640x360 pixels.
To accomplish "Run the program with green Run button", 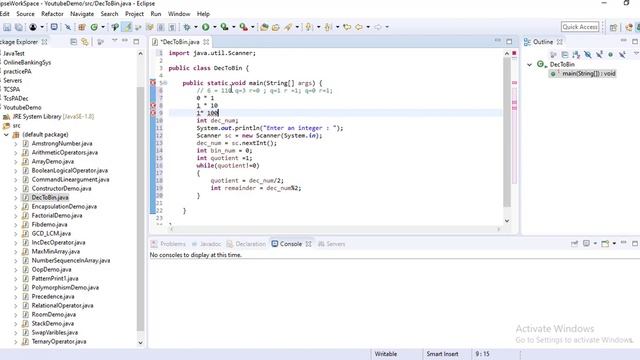I will point(206,27).
